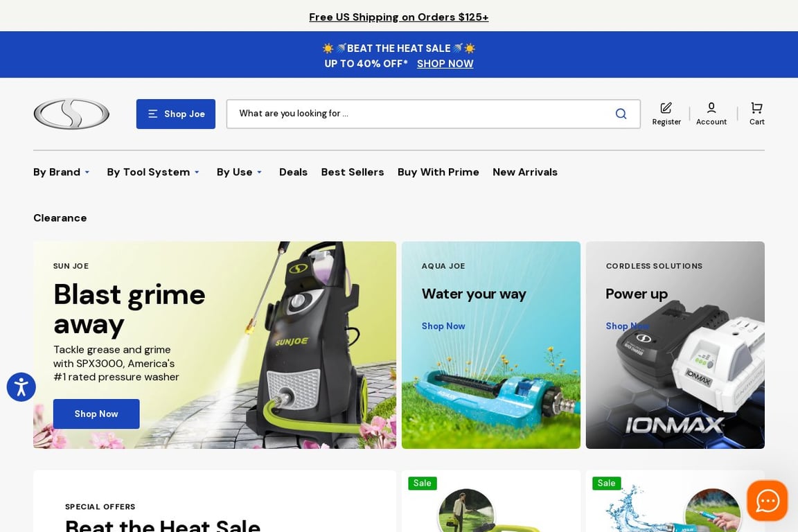Click Shop Now under Power up
798x532 pixels.
coord(627,326)
